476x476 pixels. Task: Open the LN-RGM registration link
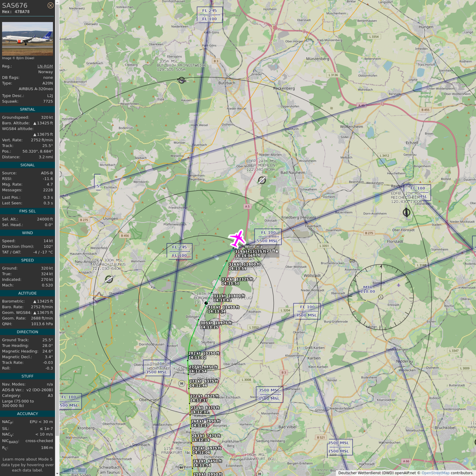click(45, 66)
